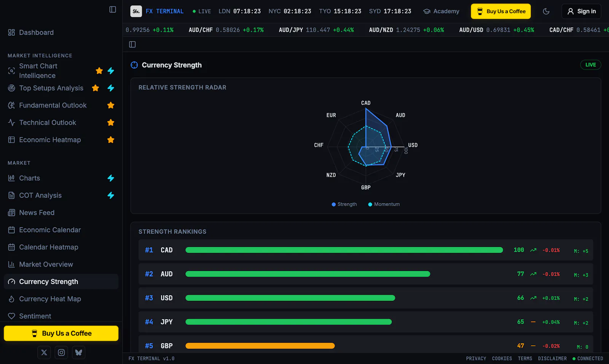Click lightning icon beside Top Setups Analysis
609x364 pixels.
tap(111, 88)
